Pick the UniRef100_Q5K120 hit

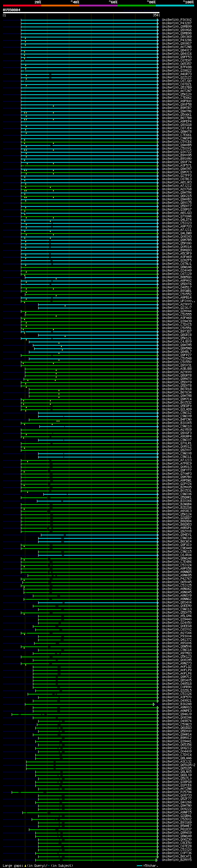(x=177, y=94)
